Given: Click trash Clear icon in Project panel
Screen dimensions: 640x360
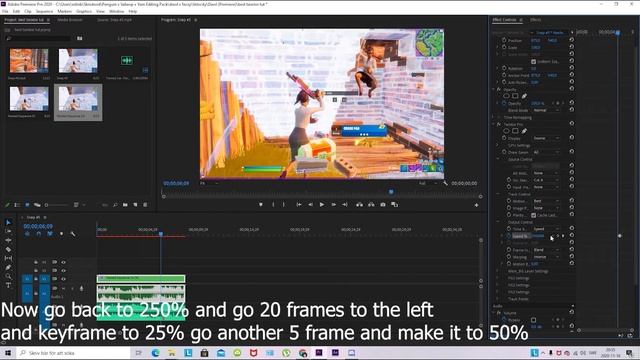Looking at the screenshot, I should (145, 205).
